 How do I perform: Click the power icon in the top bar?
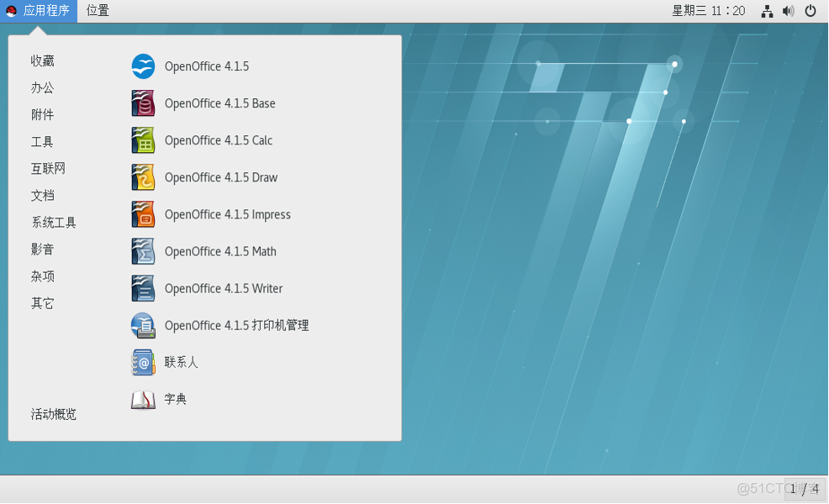click(812, 11)
